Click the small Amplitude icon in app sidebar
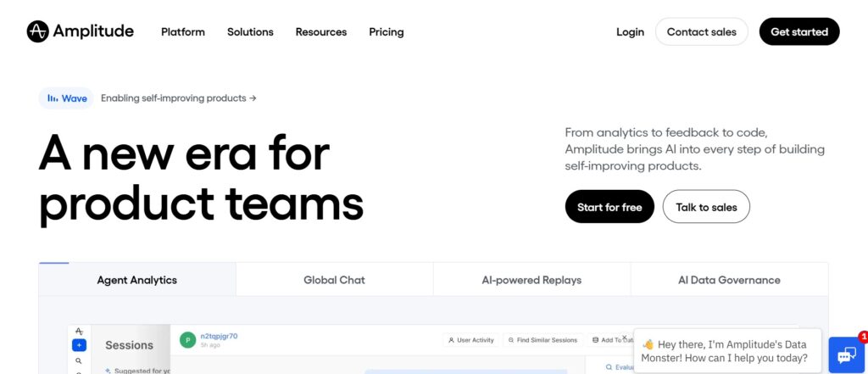This screenshot has height=374, width=868. (x=79, y=332)
